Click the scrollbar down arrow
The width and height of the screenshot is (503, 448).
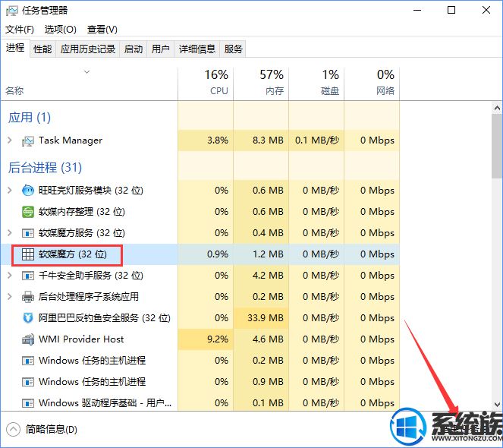tap(497, 404)
